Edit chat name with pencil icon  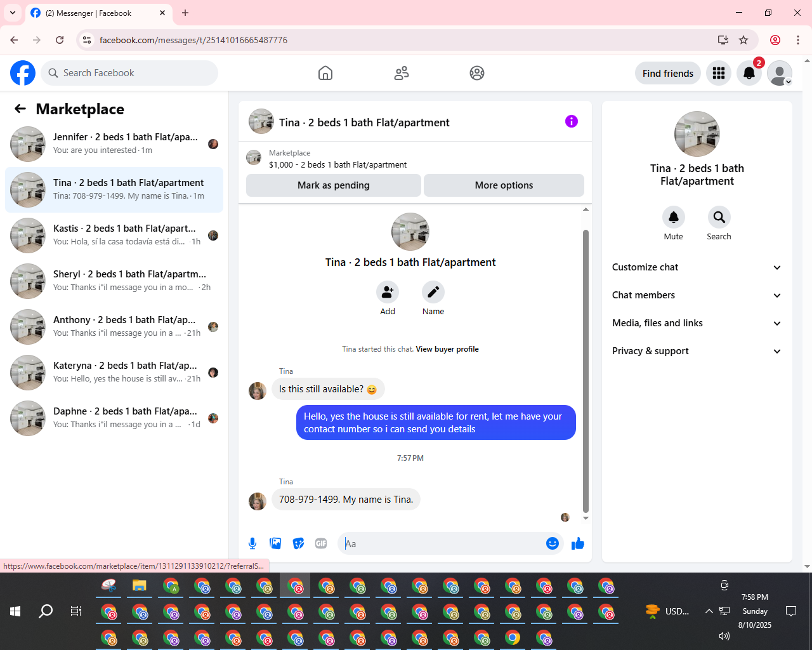point(433,292)
